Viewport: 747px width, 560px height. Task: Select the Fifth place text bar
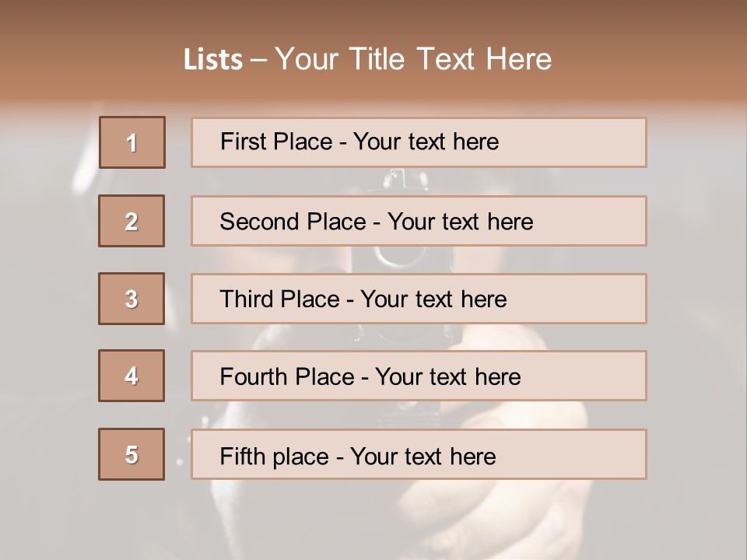click(419, 454)
